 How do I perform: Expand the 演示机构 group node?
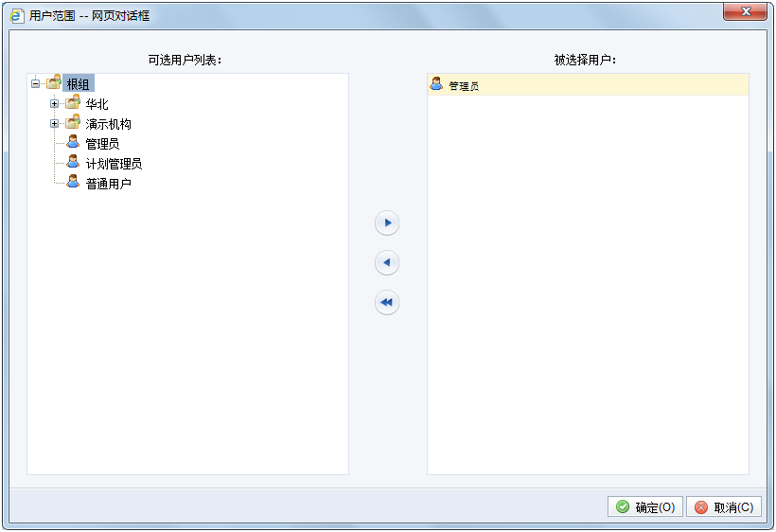pyautogui.click(x=55, y=124)
